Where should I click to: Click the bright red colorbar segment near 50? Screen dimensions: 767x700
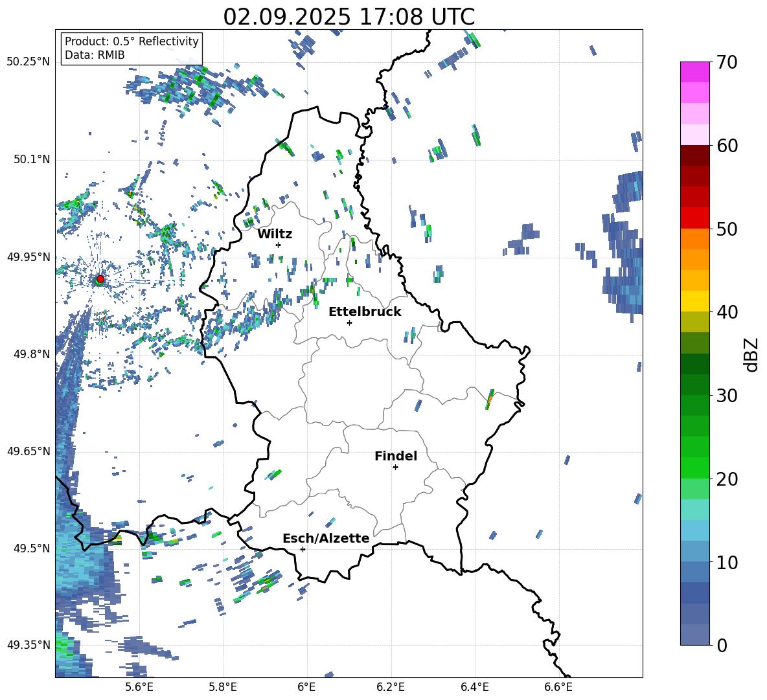point(694,218)
